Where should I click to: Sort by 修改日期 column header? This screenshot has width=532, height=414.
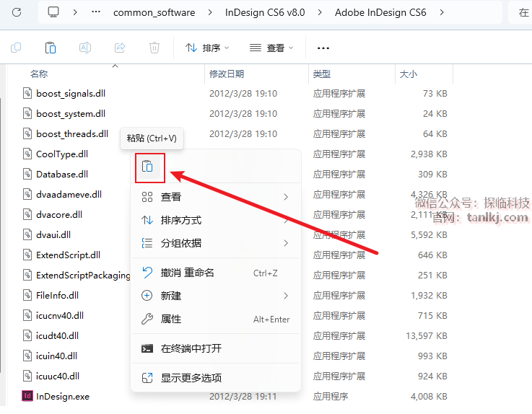227,74
